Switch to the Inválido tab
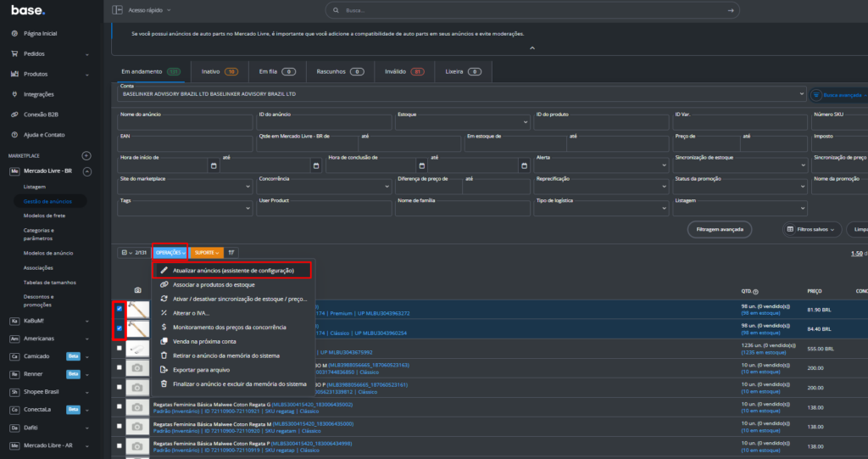This screenshot has height=459, width=868. point(404,71)
